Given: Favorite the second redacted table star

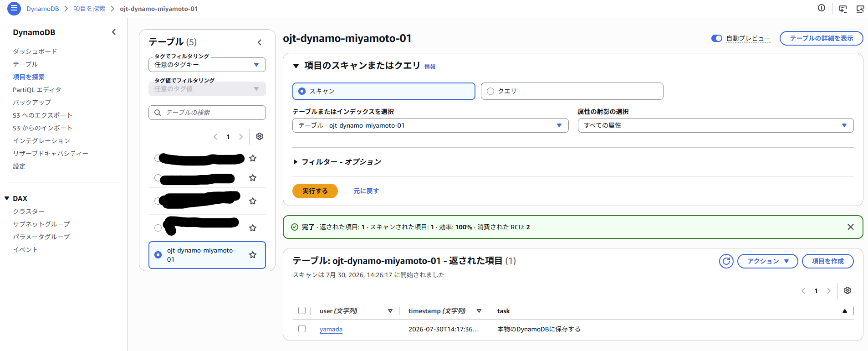Looking at the screenshot, I should [253, 178].
